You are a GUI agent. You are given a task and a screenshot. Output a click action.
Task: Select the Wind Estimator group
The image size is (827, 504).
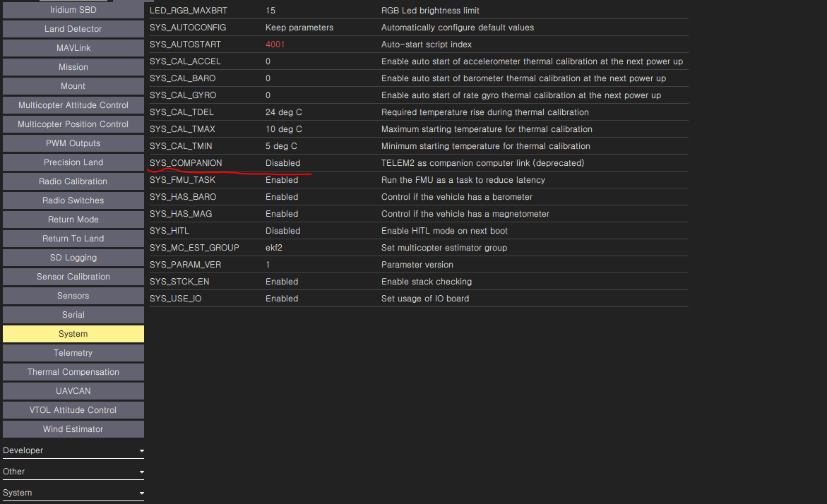tap(73, 428)
